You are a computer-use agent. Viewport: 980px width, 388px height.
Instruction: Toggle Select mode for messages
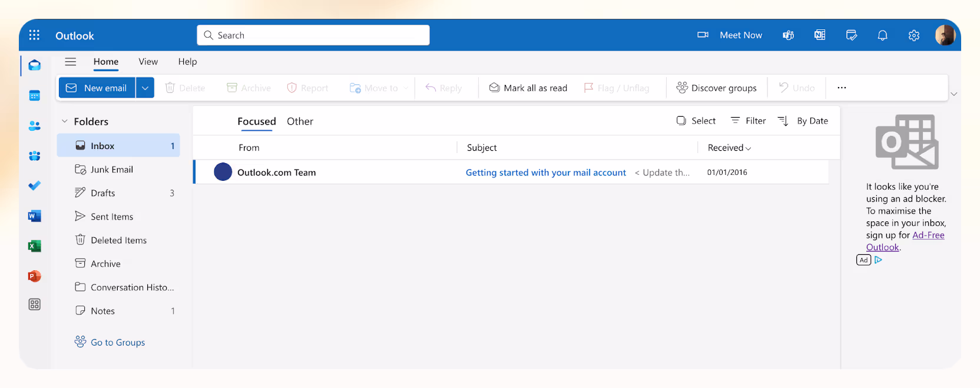696,121
